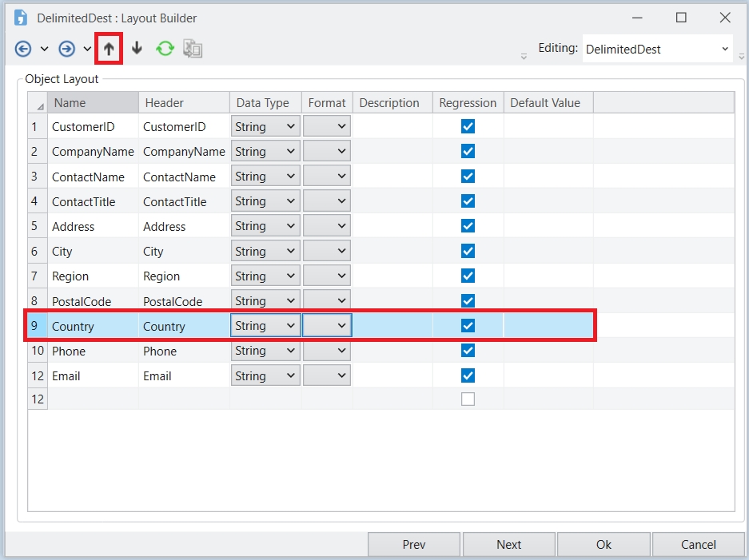Uncheck Regression for CustomerID row
749x560 pixels.
click(468, 126)
